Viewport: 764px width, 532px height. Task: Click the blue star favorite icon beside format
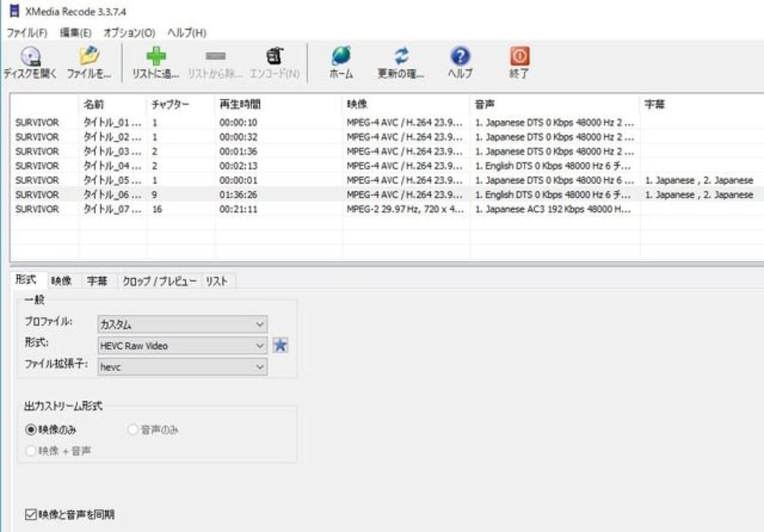[x=280, y=346]
